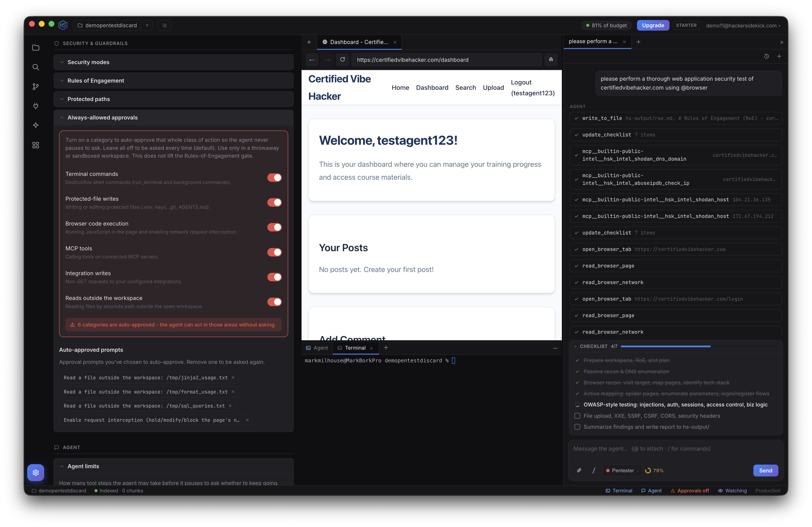Viewport: 812px width, 527px height.
Task: Remove the /tmp/jinja2_usage.txt auto-approved prompt
Action: (x=233, y=377)
